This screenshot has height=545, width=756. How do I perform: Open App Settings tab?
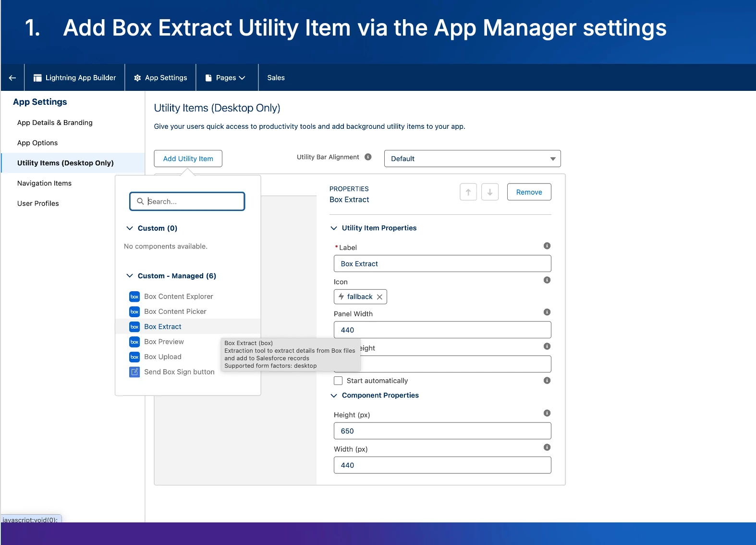(160, 78)
